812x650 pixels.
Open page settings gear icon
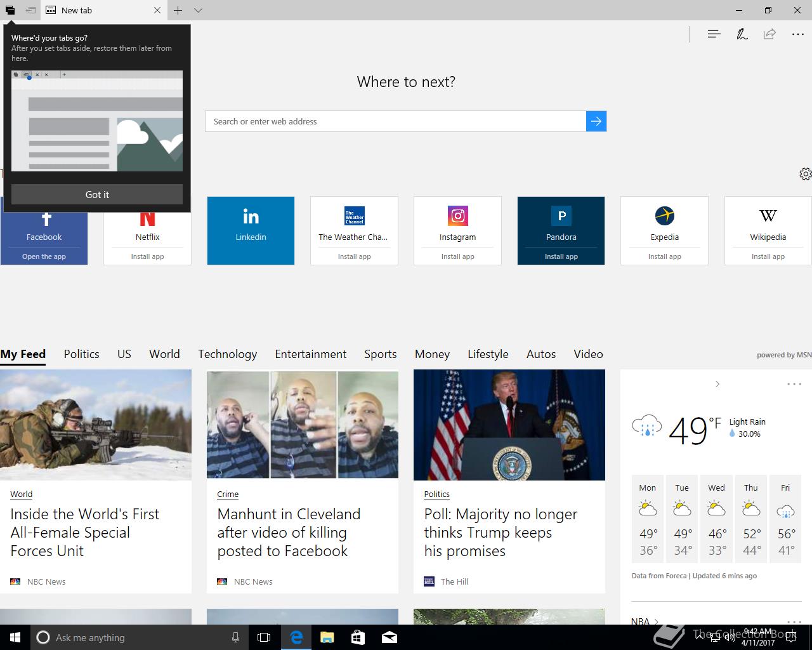[x=805, y=174]
